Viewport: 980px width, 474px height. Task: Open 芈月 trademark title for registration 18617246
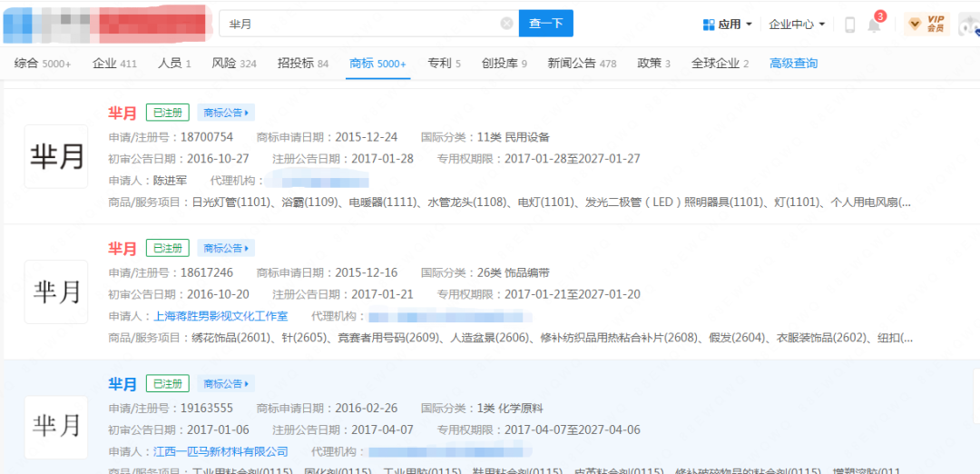pyautogui.click(x=122, y=248)
